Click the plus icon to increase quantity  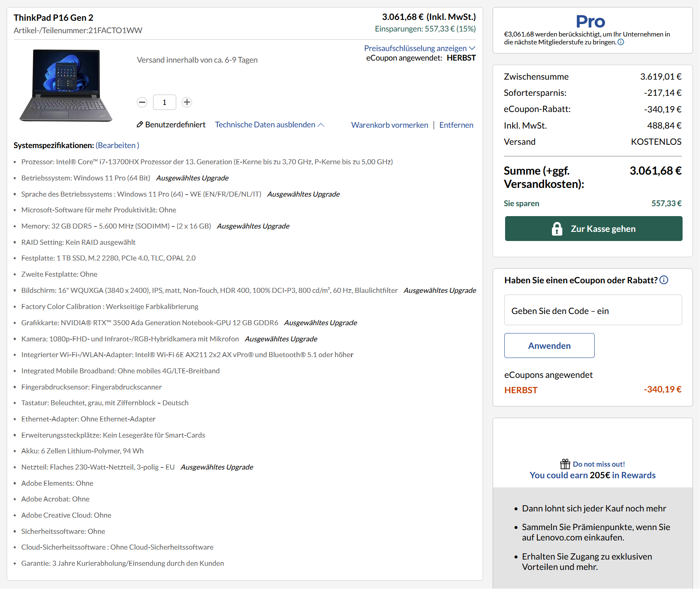click(x=187, y=102)
